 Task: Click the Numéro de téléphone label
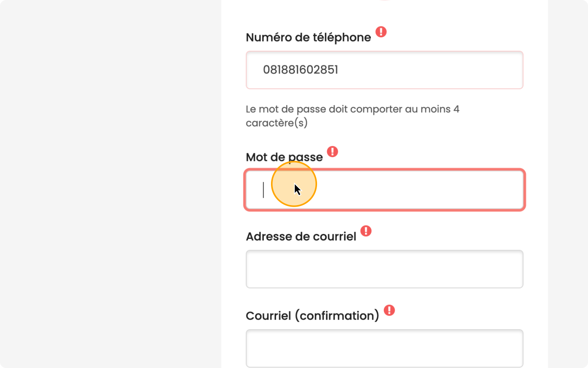[x=308, y=38]
